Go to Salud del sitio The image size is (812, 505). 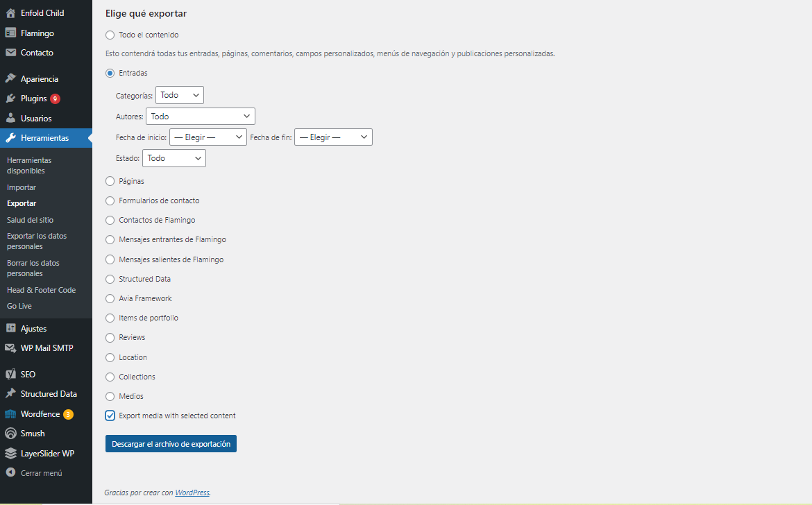pos(30,220)
